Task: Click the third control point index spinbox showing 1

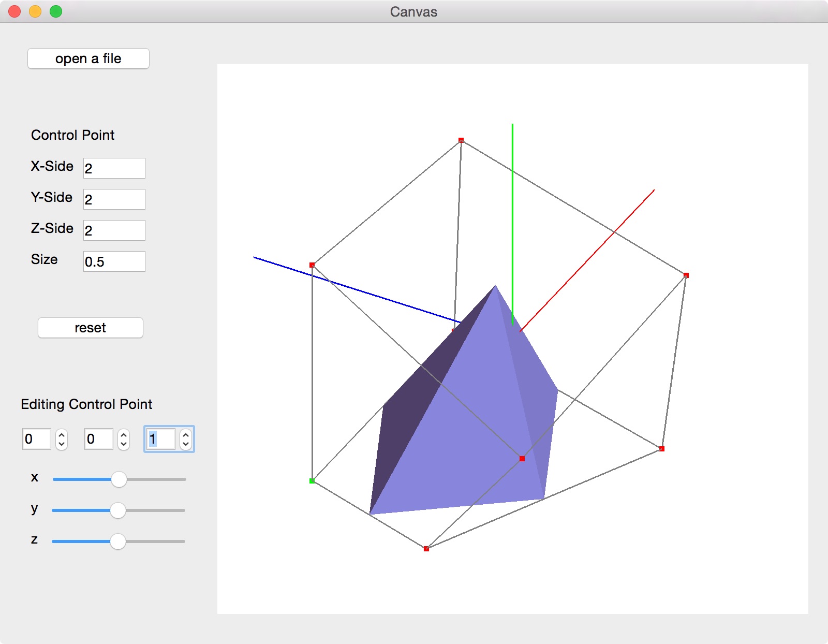Action: 161,439
